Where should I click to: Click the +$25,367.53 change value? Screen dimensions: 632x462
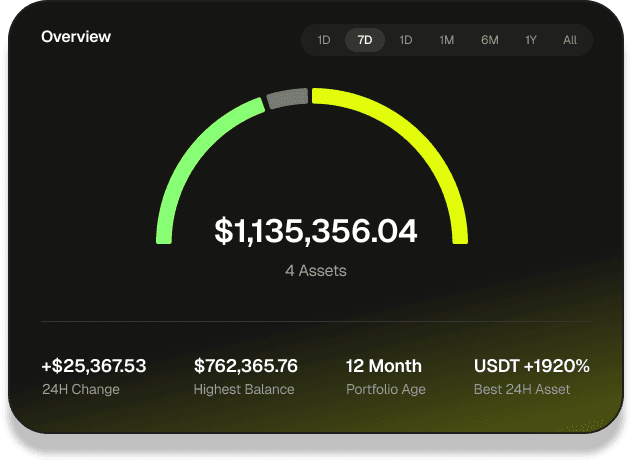(x=94, y=366)
